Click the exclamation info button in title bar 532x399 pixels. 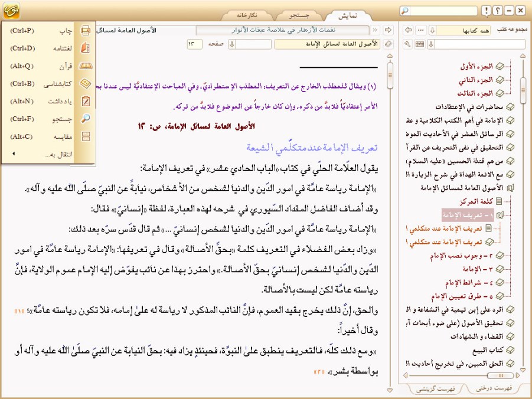[x=486, y=11]
